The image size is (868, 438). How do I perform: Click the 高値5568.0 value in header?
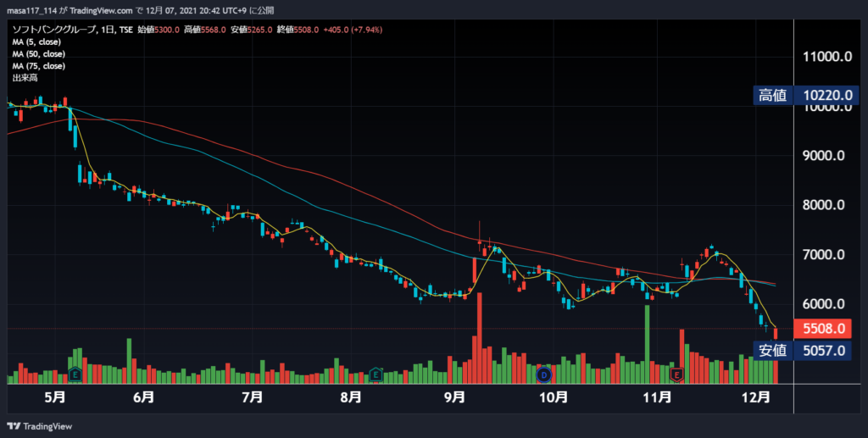[x=205, y=30]
